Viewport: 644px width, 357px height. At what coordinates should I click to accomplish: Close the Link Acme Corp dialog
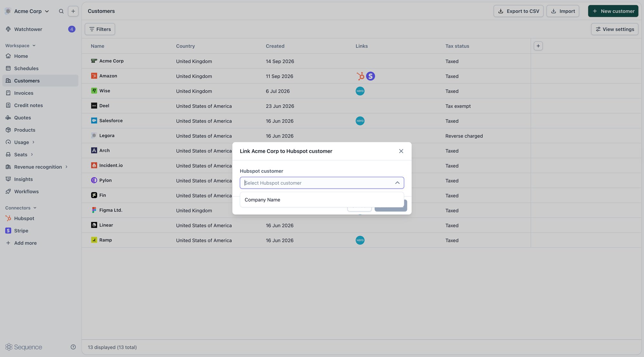[x=401, y=151]
